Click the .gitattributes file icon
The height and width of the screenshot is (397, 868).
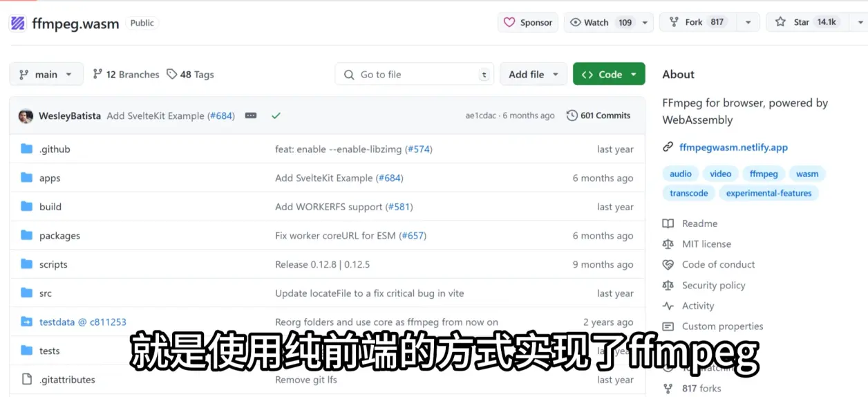pos(27,379)
